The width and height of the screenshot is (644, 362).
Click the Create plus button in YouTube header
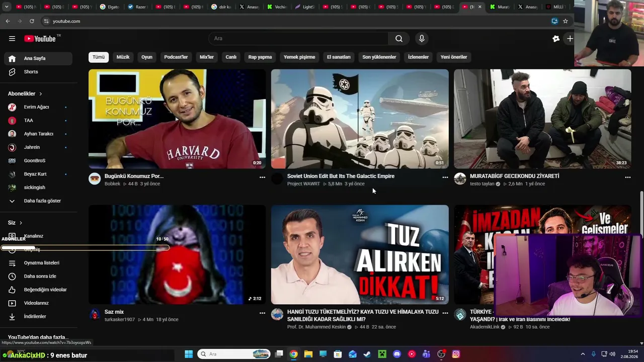(570, 39)
